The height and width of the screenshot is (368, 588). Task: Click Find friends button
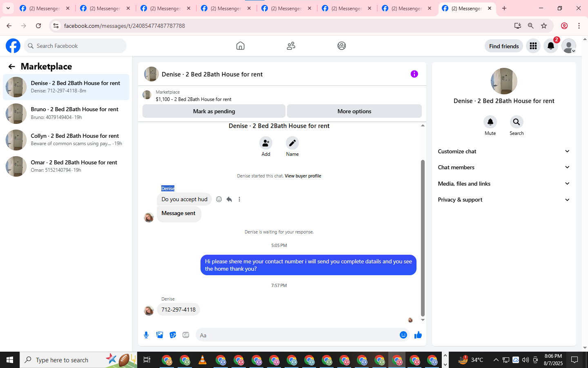coord(504,46)
